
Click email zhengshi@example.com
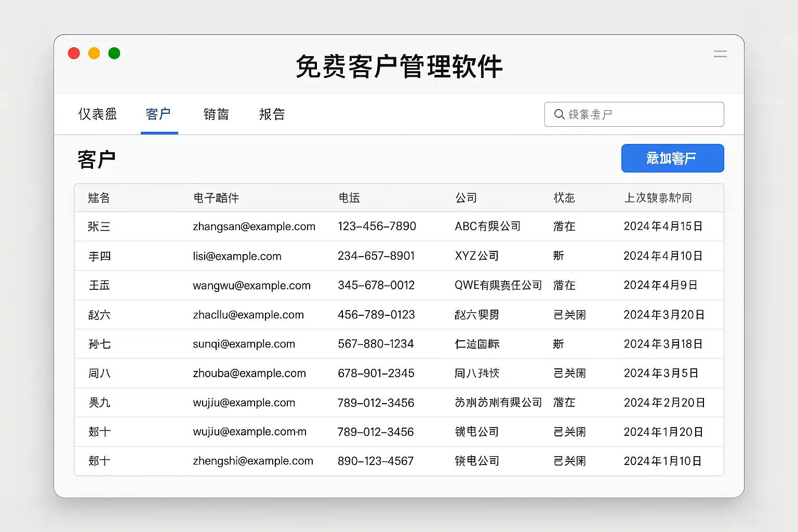(x=253, y=461)
